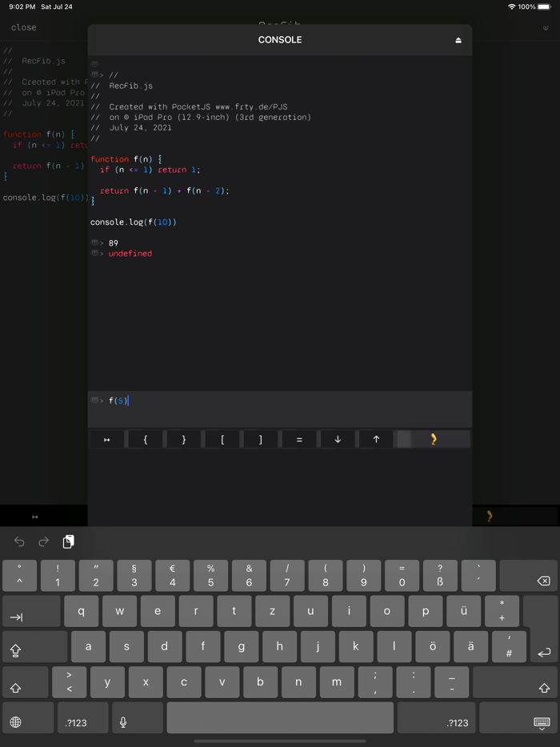Tap the right .?123 key

point(436,718)
